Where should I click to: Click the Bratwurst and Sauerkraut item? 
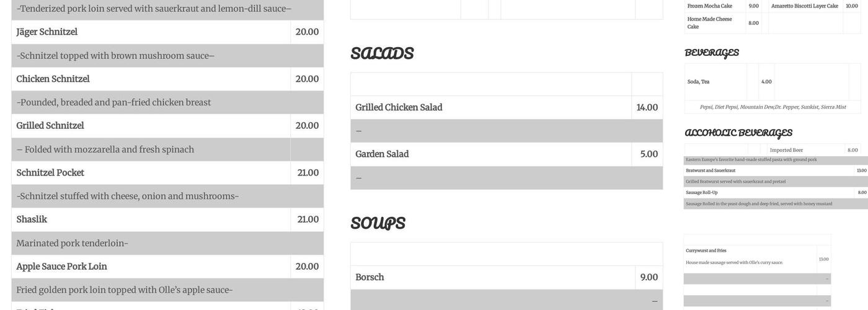[x=711, y=170]
